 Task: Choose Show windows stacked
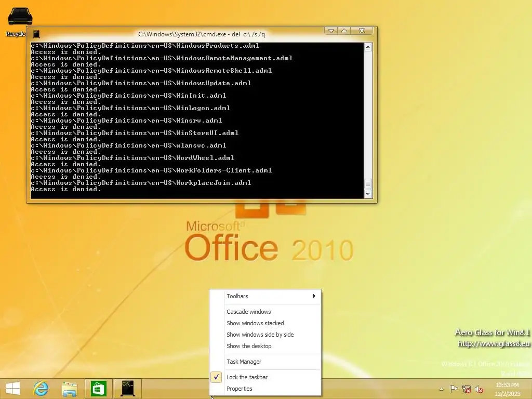(x=265, y=323)
